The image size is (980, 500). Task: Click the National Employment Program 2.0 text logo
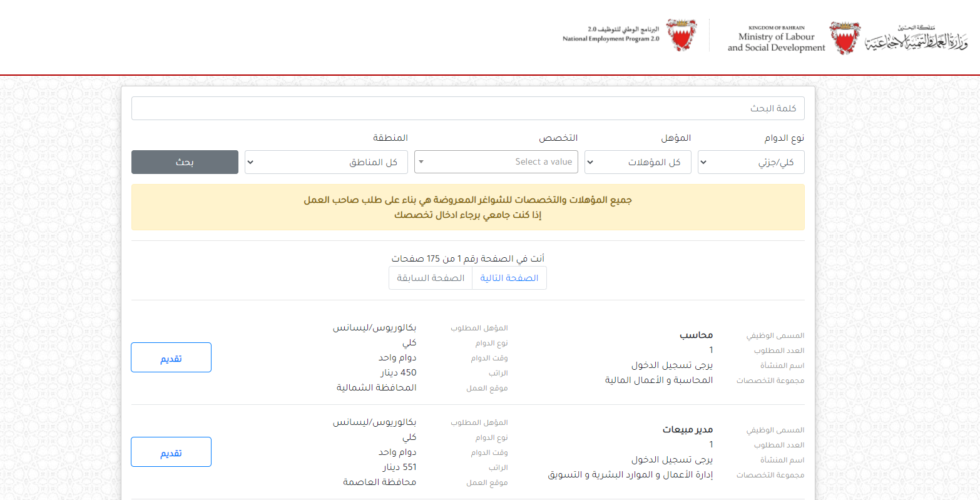[x=611, y=34]
